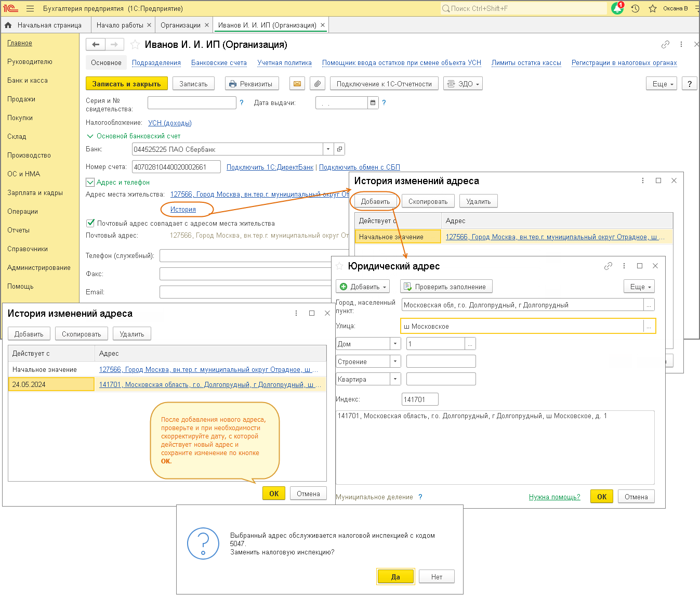The image size is (700, 595).
Task: Open bank record with the open icon
Action: [339, 149]
